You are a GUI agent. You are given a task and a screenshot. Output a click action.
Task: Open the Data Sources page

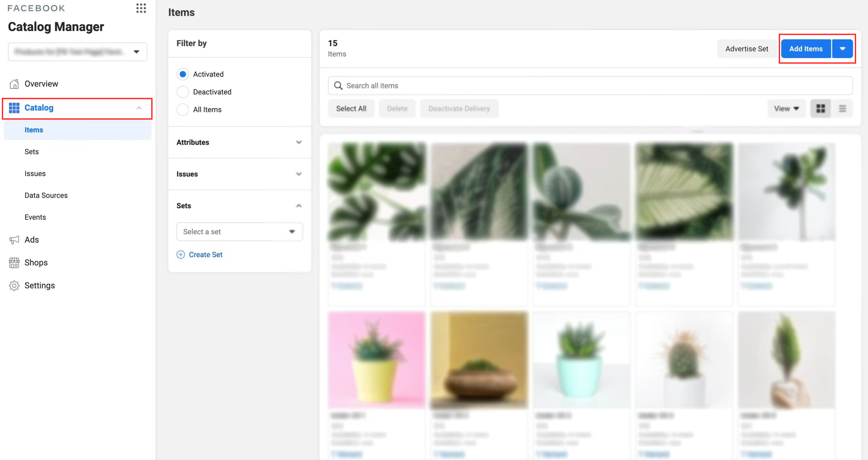pos(46,195)
